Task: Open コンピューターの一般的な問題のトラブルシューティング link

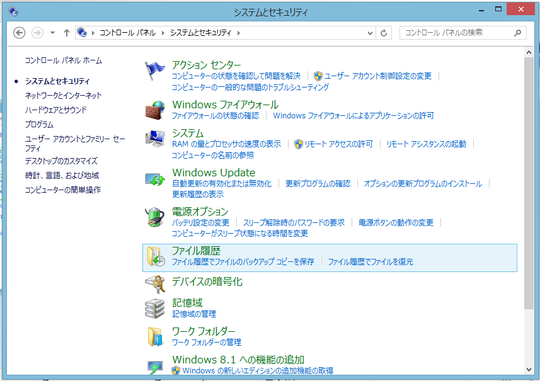Action: (x=250, y=87)
